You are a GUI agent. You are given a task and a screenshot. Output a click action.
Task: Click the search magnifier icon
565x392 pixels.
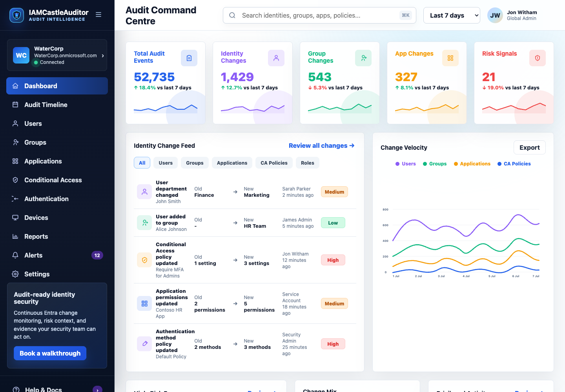click(232, 15)
